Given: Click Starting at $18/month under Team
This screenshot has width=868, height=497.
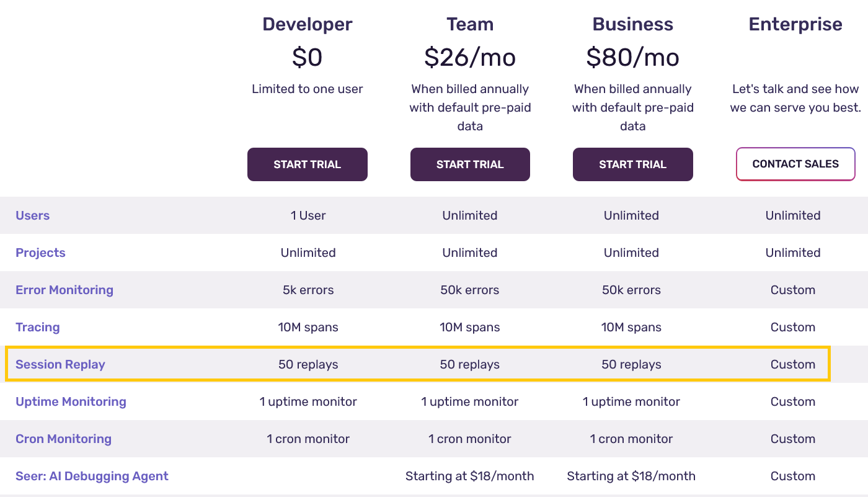Looking at the screenshot, I should (x=469, y=476).
